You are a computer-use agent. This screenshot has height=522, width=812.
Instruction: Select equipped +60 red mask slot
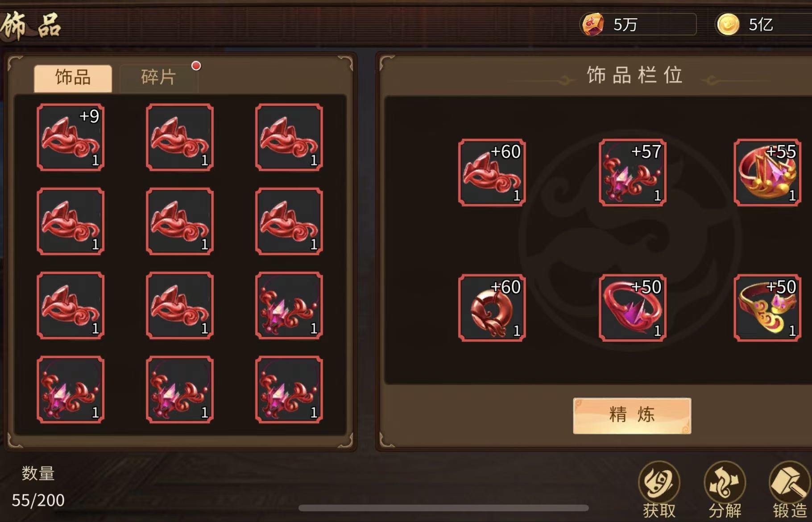point(492,173)
